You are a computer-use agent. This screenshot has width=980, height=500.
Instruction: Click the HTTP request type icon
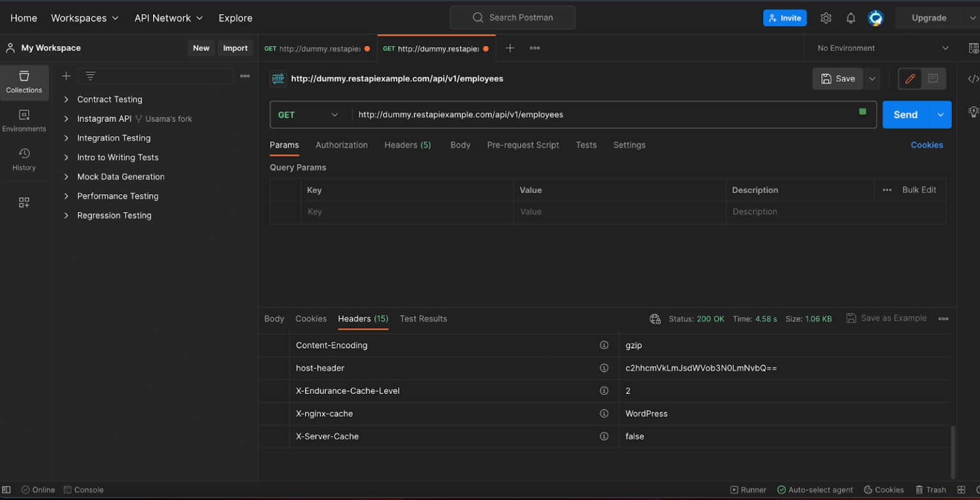click(278, 79)
